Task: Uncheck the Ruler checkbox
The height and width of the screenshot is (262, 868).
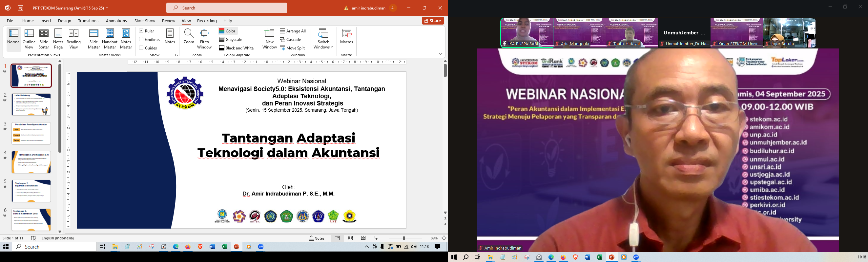Action: click(x=141, y=31)
